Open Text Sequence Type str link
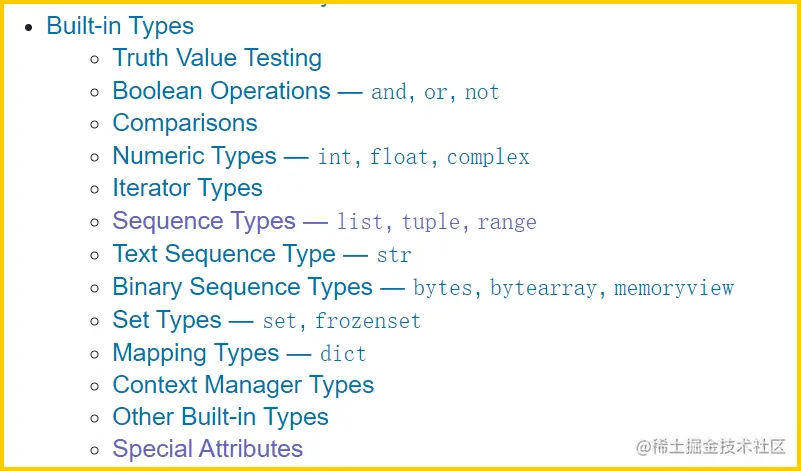The height and width of the screenshot is (471, 801). tap(262, 254)
